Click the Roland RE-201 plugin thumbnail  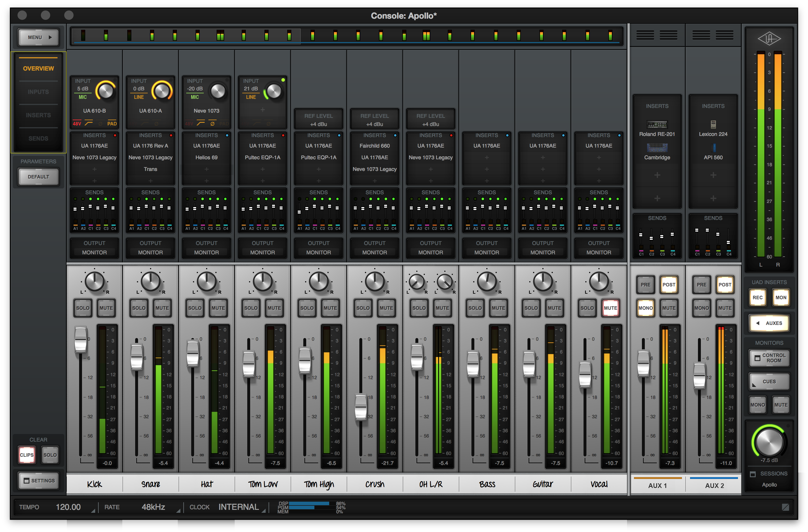click(657, 124)
